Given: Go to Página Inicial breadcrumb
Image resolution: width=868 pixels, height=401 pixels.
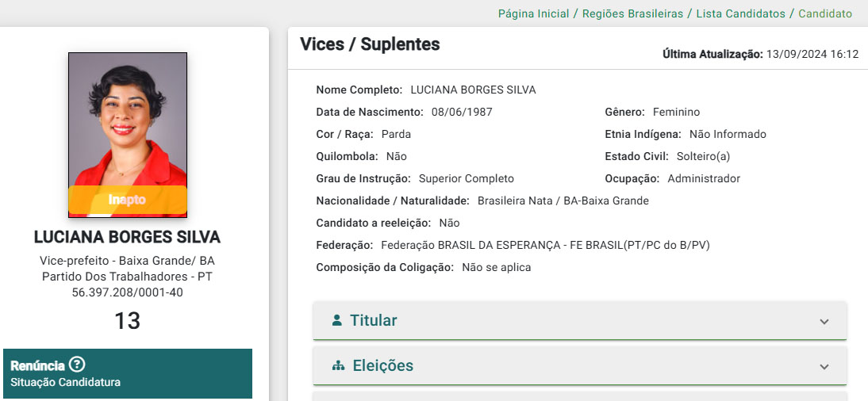Looking at the screenshot, I should click(534, 13).
